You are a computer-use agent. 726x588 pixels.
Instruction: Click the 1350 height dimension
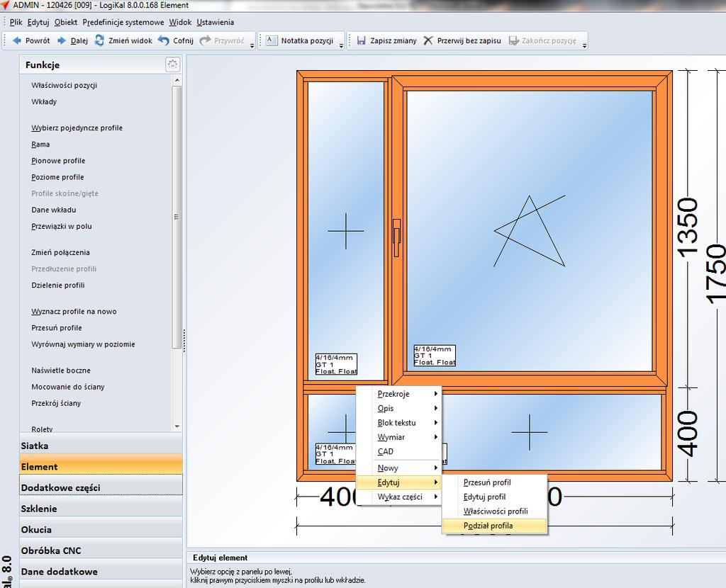688,227
